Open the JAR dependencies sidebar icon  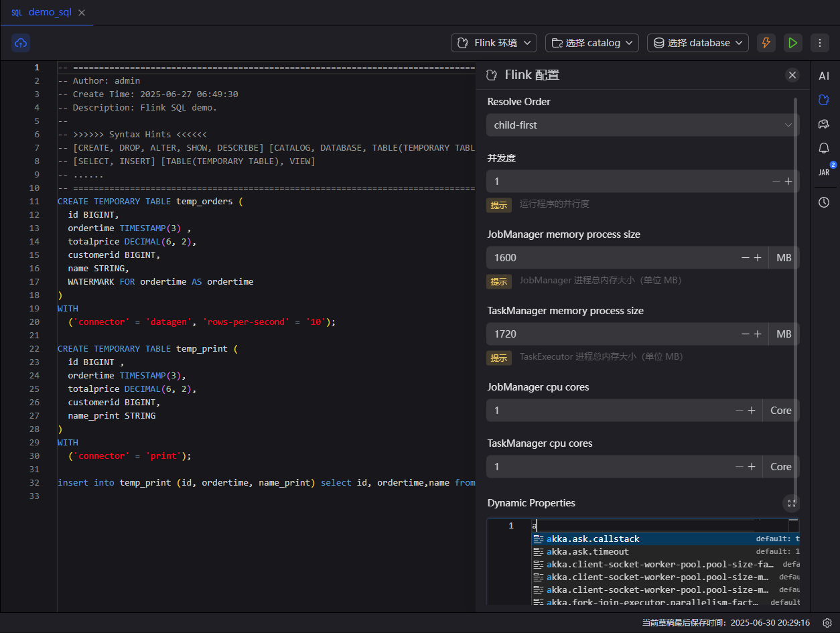(x=824, y=172)
